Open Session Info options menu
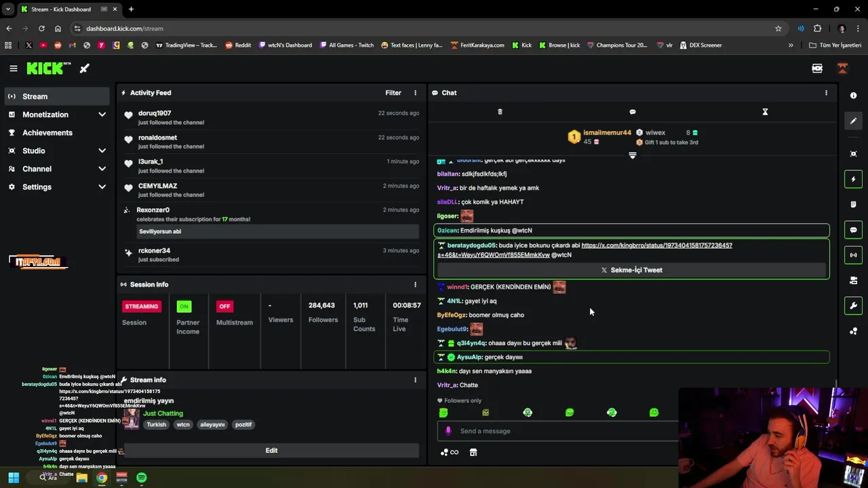Viewport: 868px width, 488px height. 416,285
